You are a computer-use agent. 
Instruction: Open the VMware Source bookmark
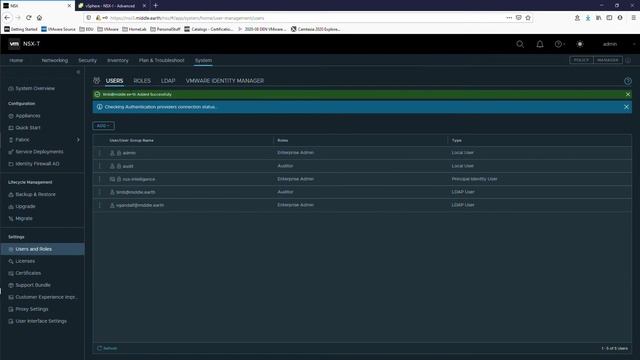coord(58,29)
